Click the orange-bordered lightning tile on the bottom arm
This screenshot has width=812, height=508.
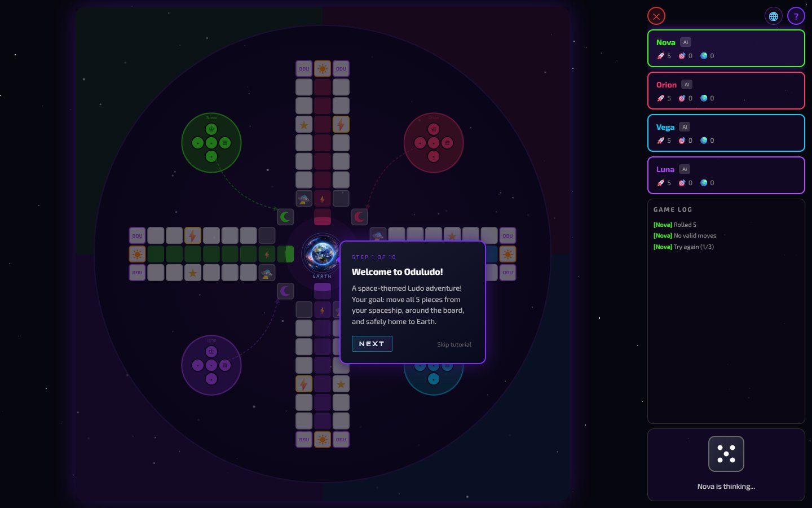304,384
